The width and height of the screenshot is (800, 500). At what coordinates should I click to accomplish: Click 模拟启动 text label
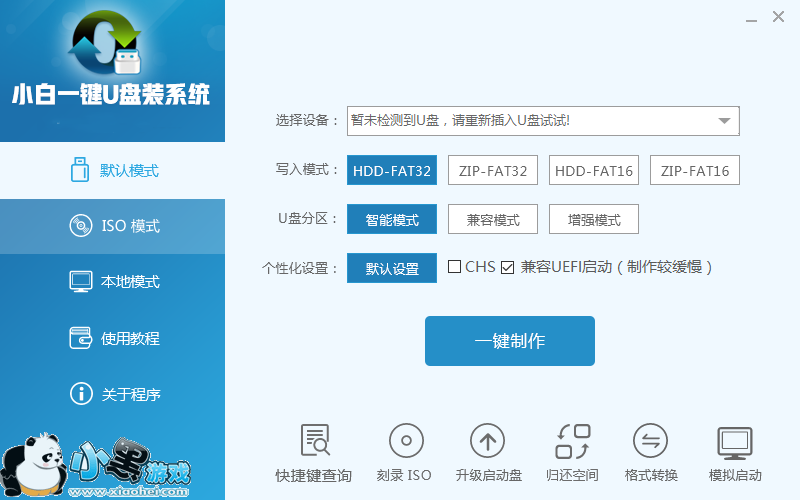[x=735, y=476]
